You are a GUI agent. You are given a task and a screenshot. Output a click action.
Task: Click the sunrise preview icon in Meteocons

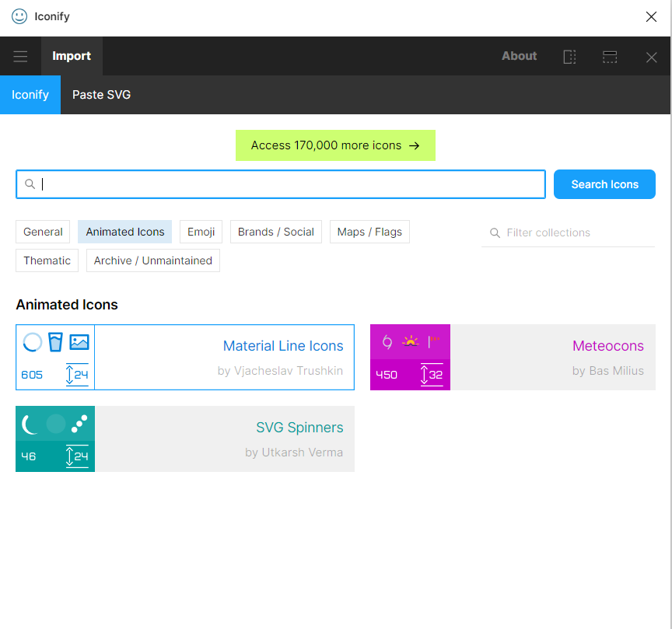[411, 341]
